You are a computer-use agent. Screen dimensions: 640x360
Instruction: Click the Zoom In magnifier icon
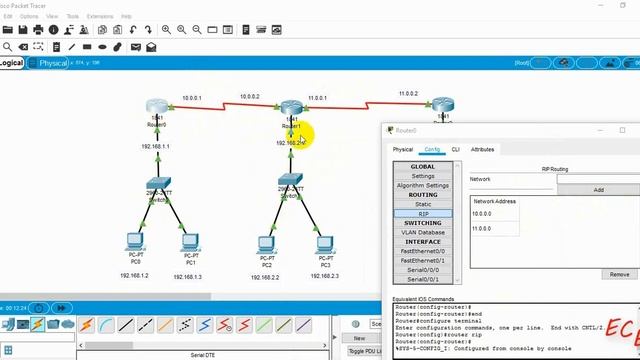click(x=166, y=30)
